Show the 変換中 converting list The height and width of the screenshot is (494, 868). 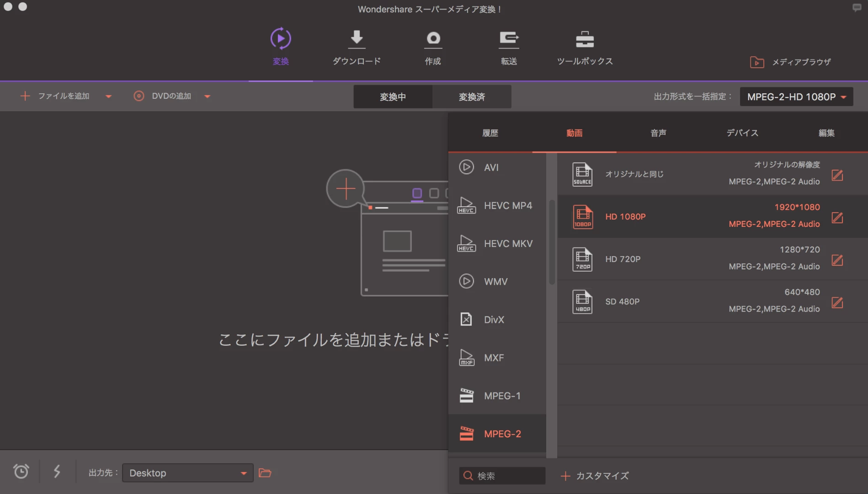393,97
